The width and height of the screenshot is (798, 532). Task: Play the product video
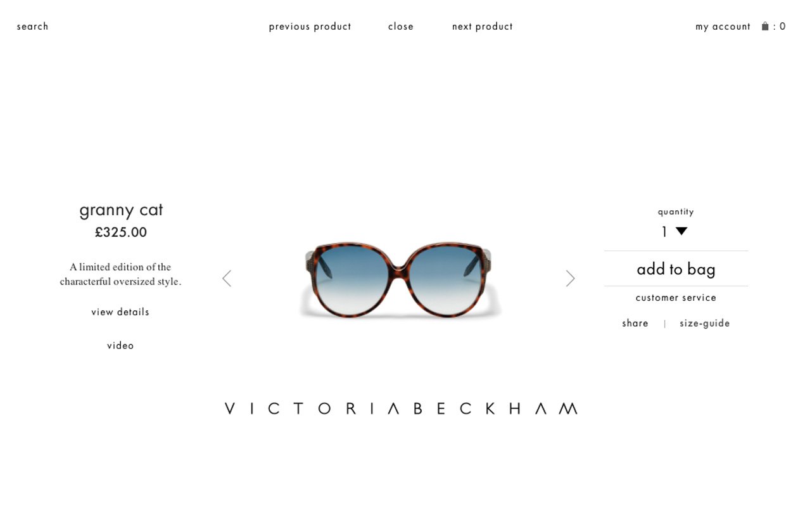pos(120,345)
